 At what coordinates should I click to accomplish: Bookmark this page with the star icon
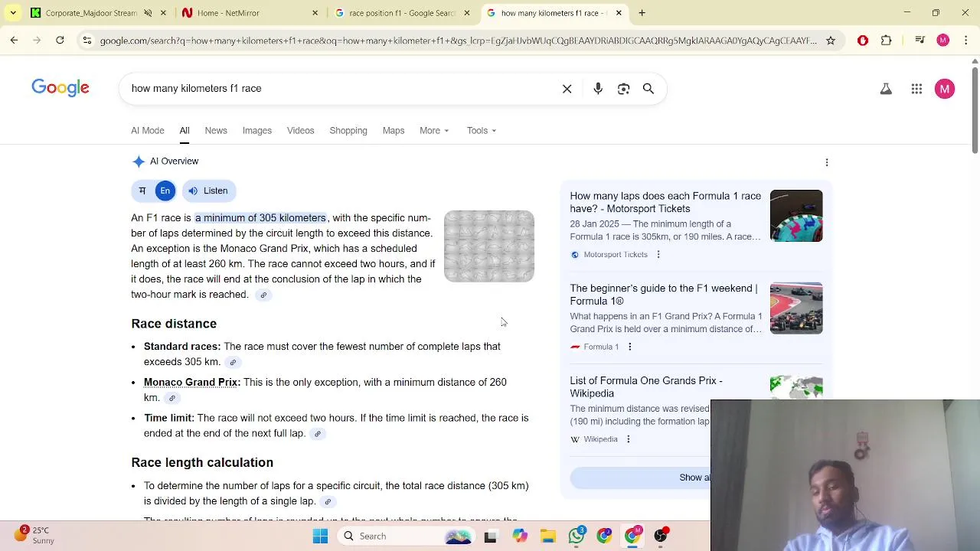coord(831,41)
